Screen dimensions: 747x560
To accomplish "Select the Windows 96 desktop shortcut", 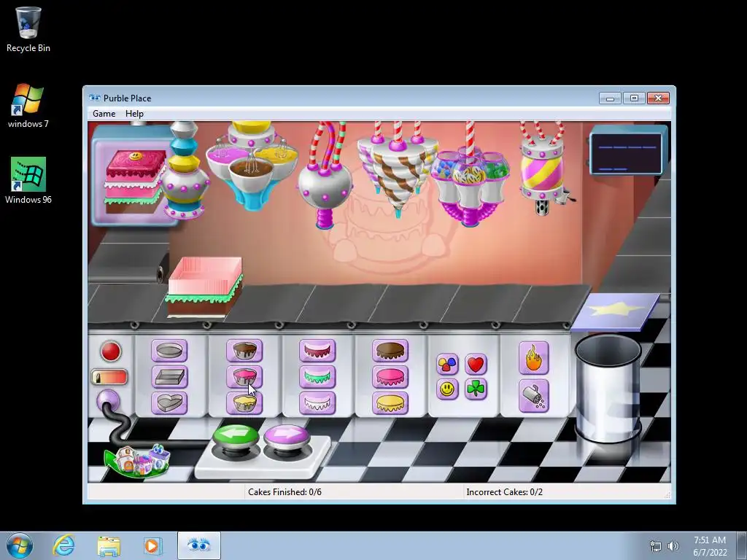I will tap(28, 181).
